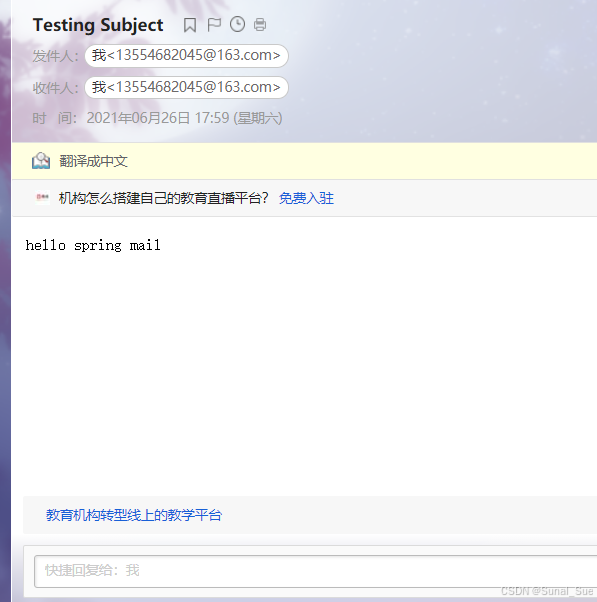Click the body text hello spring mail
Image resolution: width=597 pixels, height=602 pixels.
tap(93, 245)
